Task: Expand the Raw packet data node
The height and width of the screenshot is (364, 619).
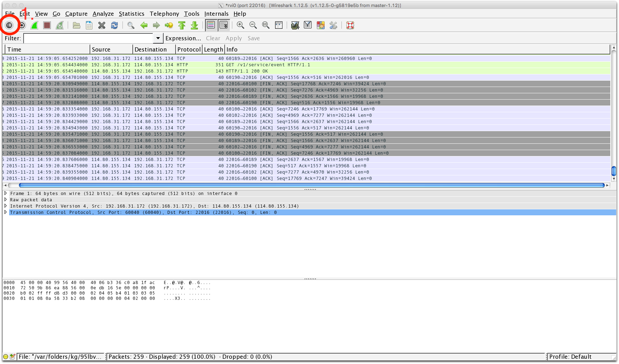Action: [6, 200]
